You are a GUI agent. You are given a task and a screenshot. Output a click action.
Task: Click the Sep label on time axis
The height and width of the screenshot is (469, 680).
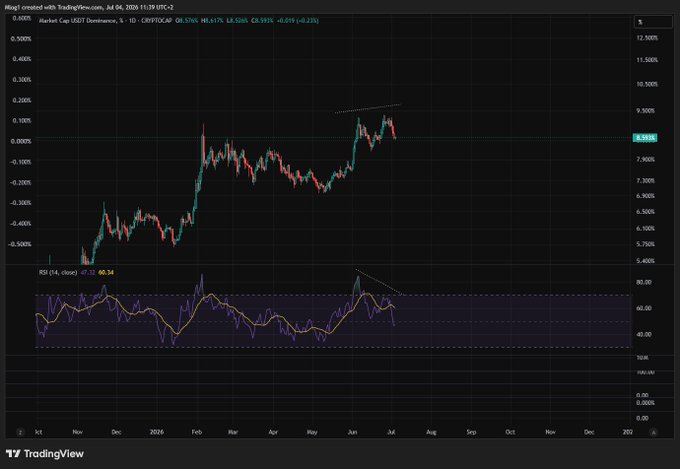[471, 432]
